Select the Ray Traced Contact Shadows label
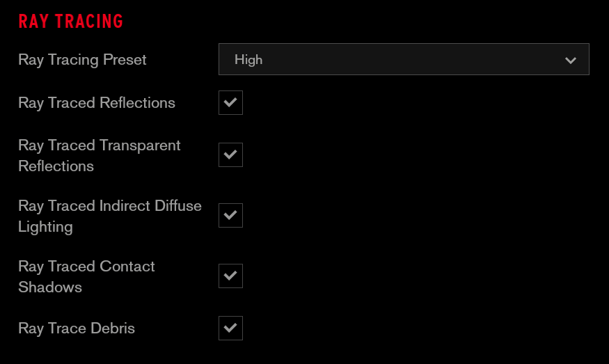The image size is (609, 364). [86, 276]
